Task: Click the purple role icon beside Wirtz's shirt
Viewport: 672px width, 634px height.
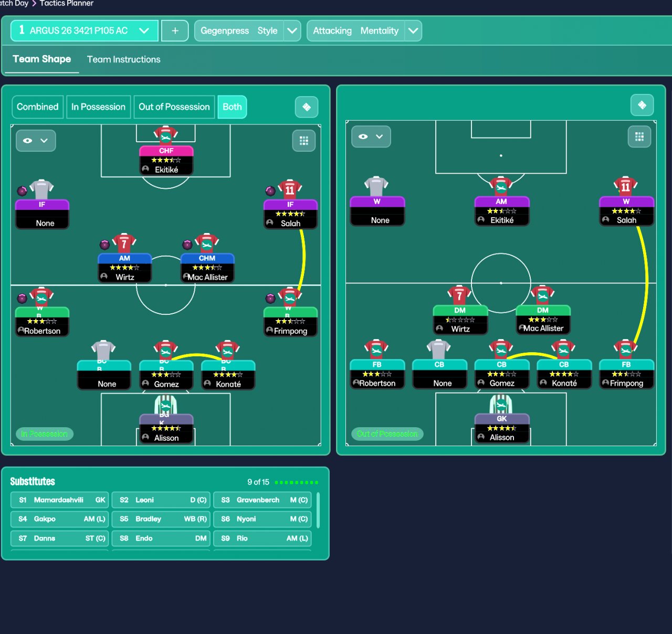Action: click(105, 245)
